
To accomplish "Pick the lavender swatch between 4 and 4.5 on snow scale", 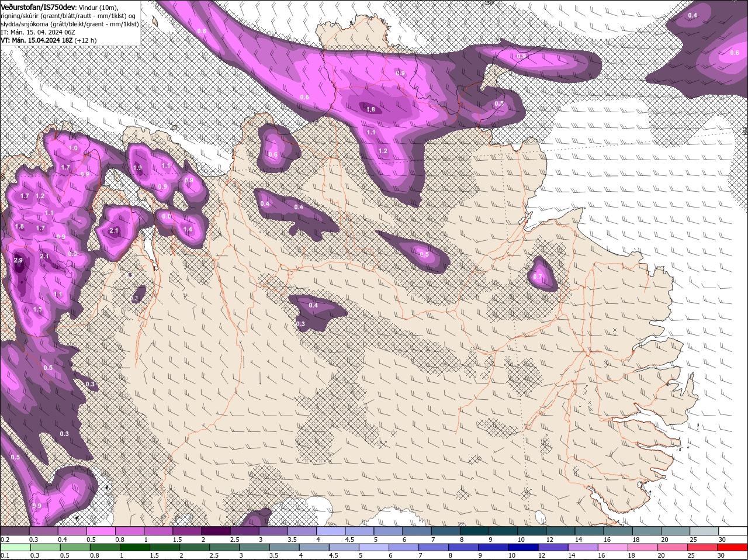I will point(331,531).
